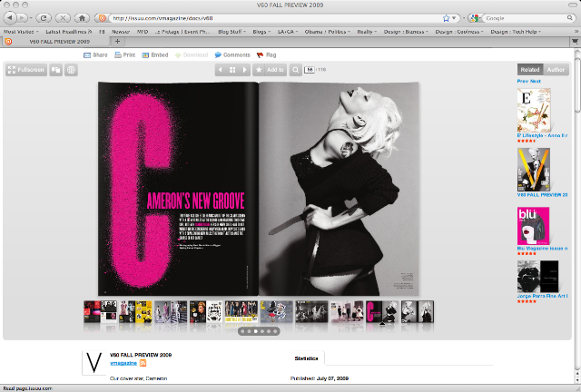
Task: Open Comments via the speech bubble icon
Action: click(x=218, y=54)
